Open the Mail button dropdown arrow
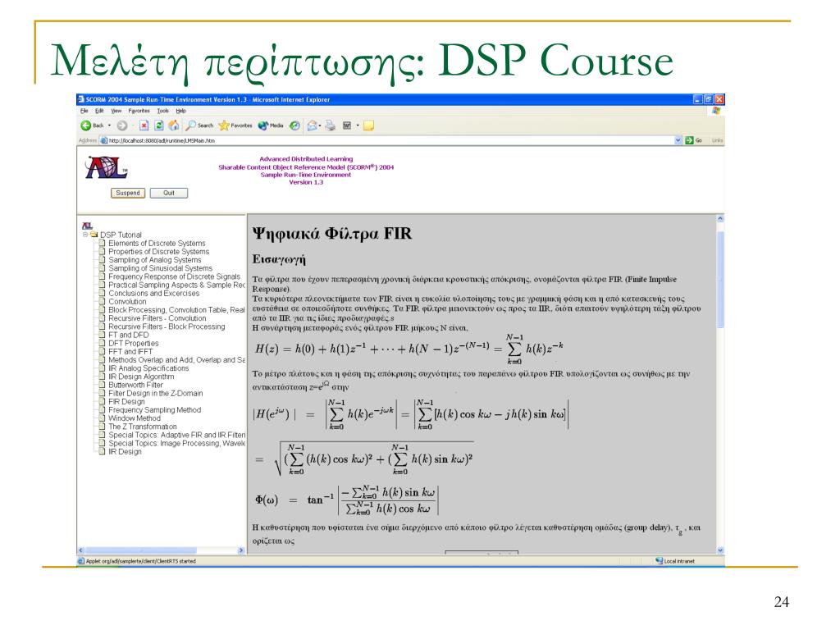The image size is (840, 630). [320, 126]
